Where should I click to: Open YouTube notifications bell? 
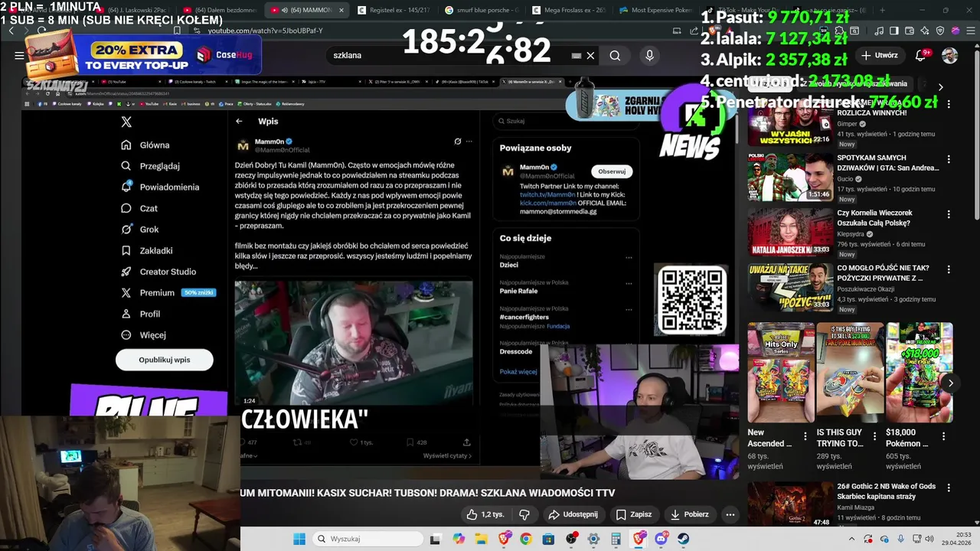921,55
